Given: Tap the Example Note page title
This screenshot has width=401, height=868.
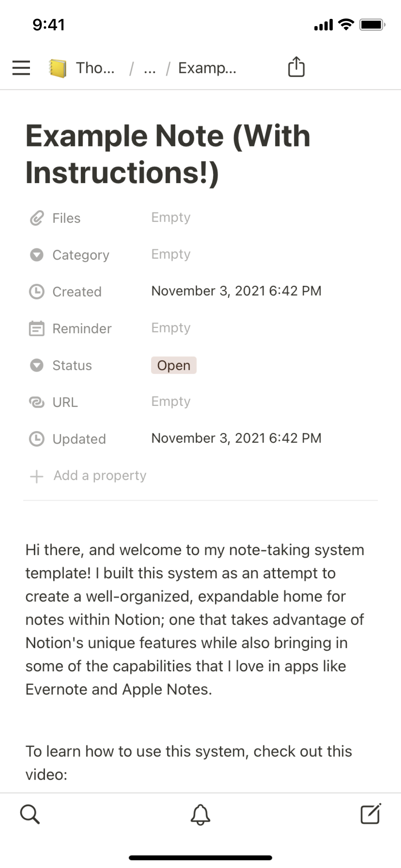Looking at the screenshot, I should pyautogui.click(x=168, y=154).
